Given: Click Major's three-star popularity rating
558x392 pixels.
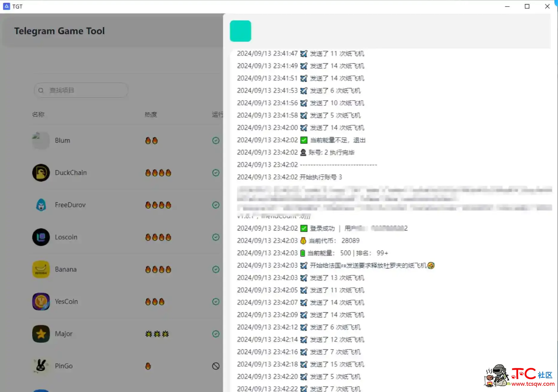Looking at the screenshot, I should [157, 334].
